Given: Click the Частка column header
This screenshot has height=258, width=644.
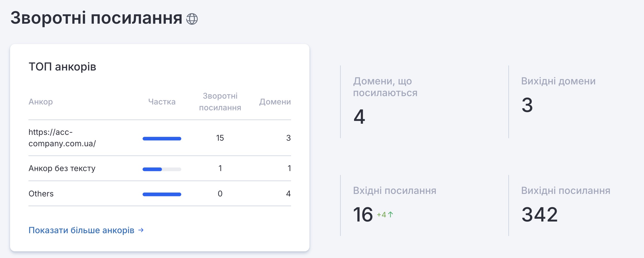Looking at the screenshot, I should (162, 102).
